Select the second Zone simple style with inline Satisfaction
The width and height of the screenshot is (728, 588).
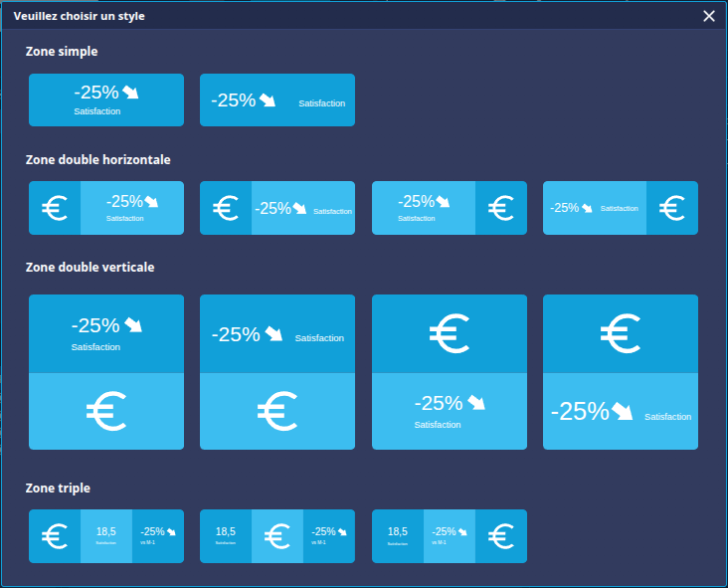pos(277,100)
